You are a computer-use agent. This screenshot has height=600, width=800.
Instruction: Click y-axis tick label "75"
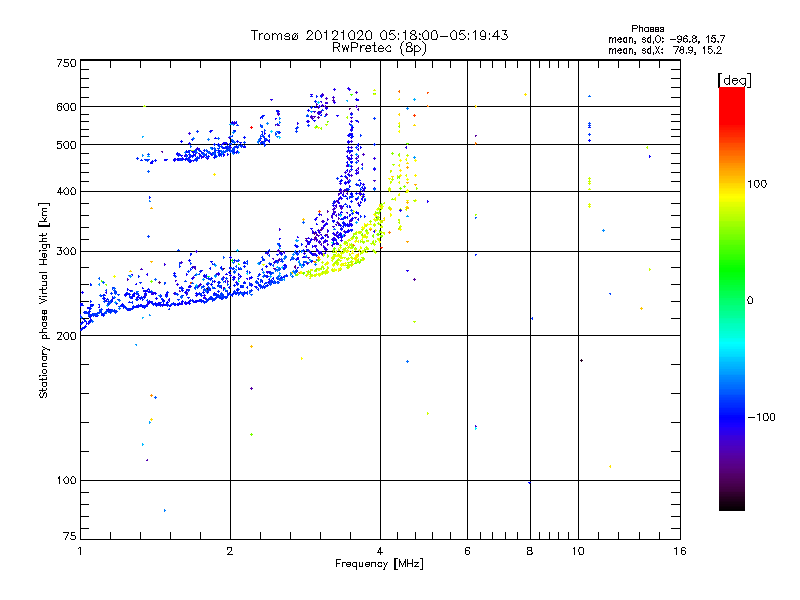[x=70, y=536]
